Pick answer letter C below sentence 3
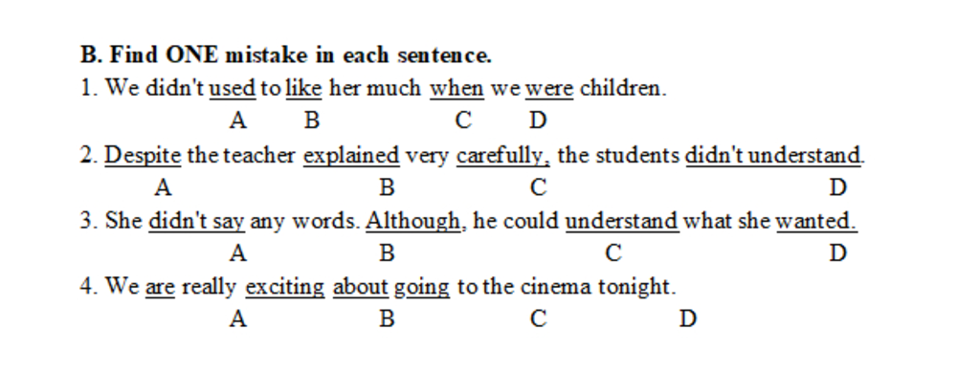Screen dimensions: 980x372 [613, 252]
